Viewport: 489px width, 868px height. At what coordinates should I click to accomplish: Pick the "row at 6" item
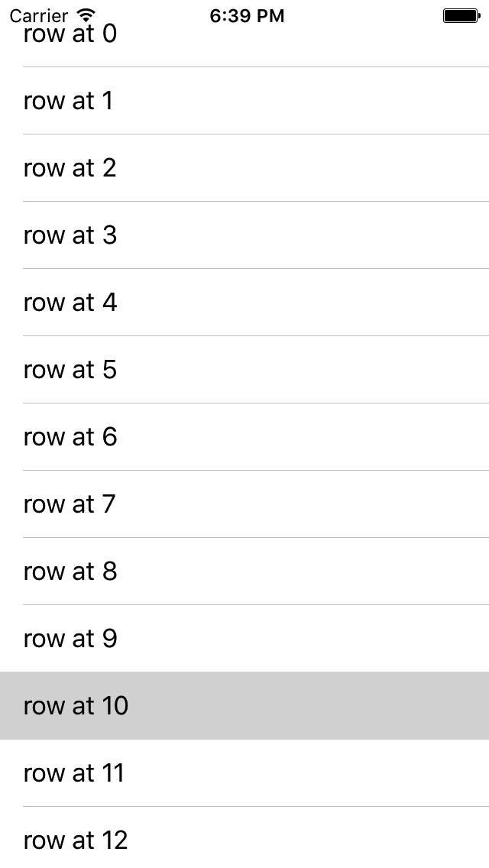click(244, 437)
